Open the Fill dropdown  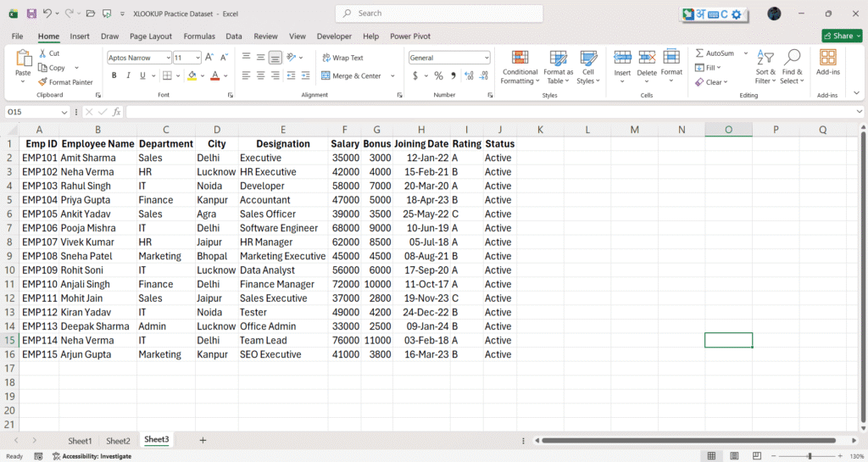tap(708, 68)
